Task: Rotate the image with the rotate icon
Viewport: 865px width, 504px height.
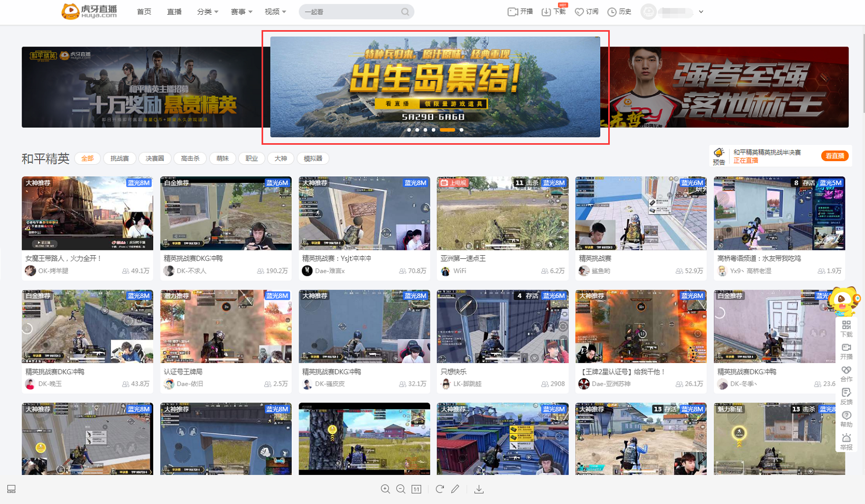Action: 440,489
